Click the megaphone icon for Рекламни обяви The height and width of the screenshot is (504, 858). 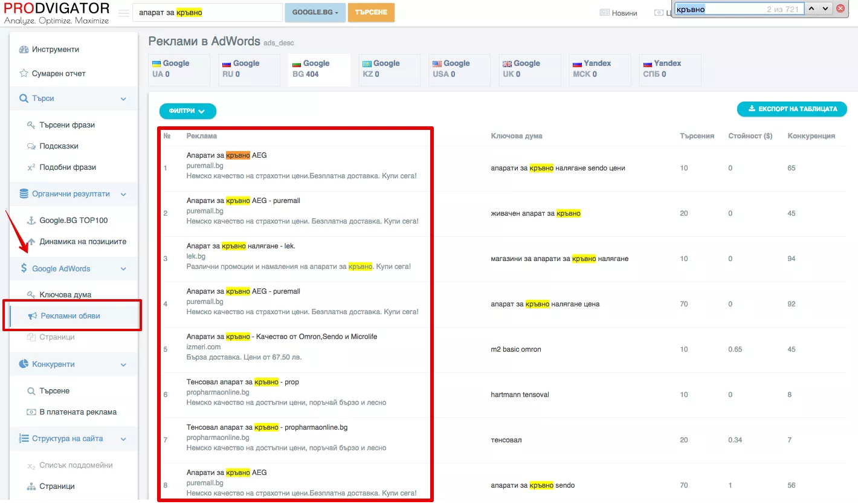pos(33,316)
